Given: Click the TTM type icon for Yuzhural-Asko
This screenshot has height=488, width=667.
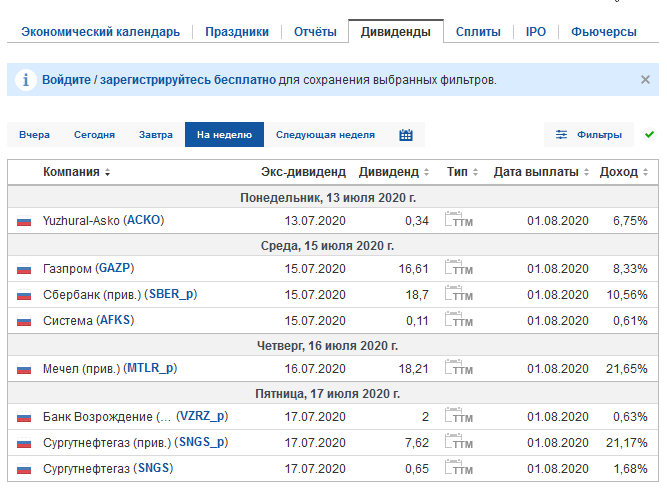Looking at the screenshot, I should (459, 219).
